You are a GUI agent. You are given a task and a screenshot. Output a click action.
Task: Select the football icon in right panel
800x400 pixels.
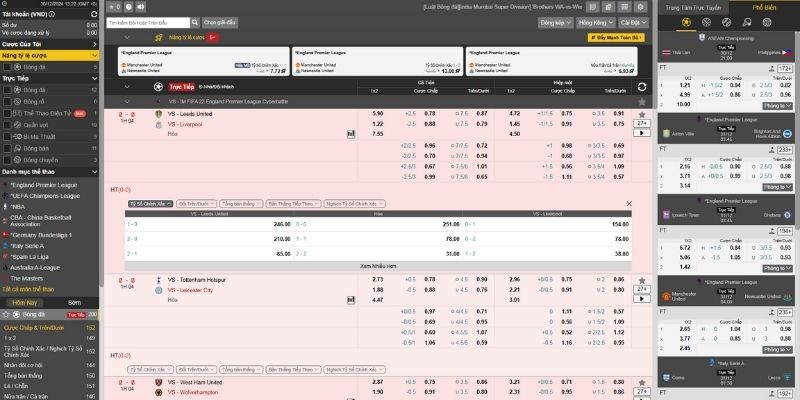(685, 20)
